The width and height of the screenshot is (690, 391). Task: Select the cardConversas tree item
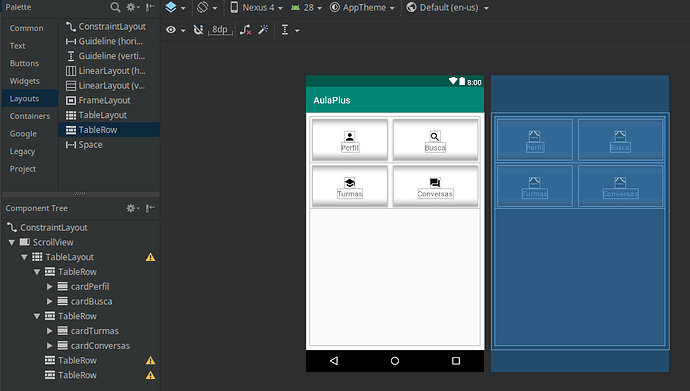point(100,346)
